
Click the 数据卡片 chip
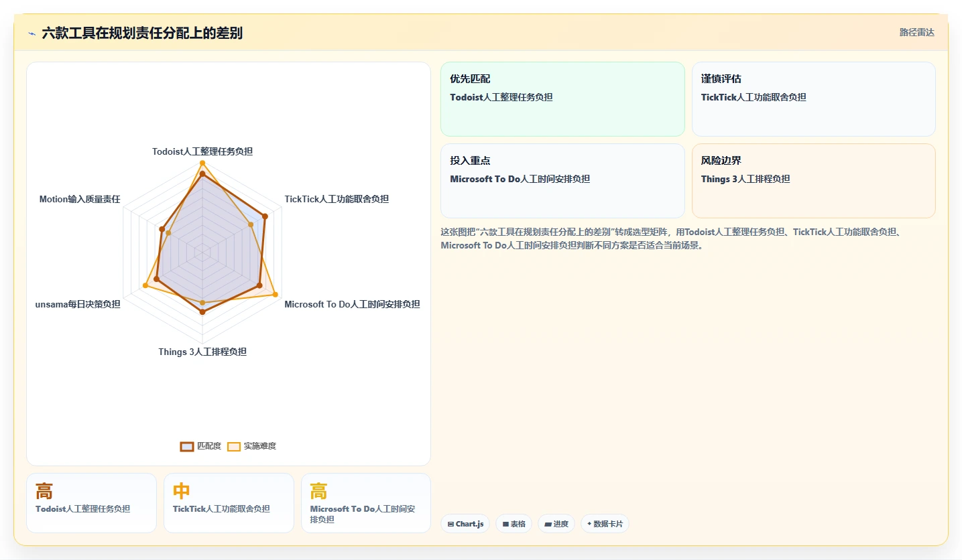tap(605, 524)
